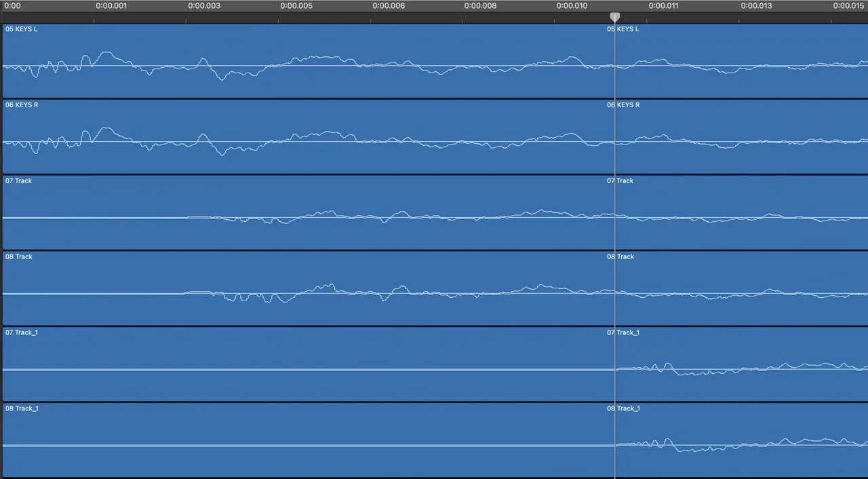
Task: Select the 07 Track region before the playhead
Action: click(x=309, y=213)
